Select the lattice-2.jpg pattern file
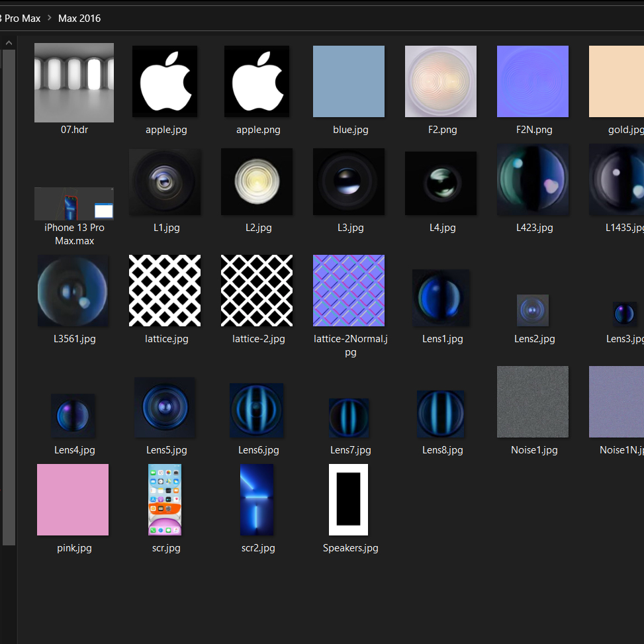 coord(257,291)
